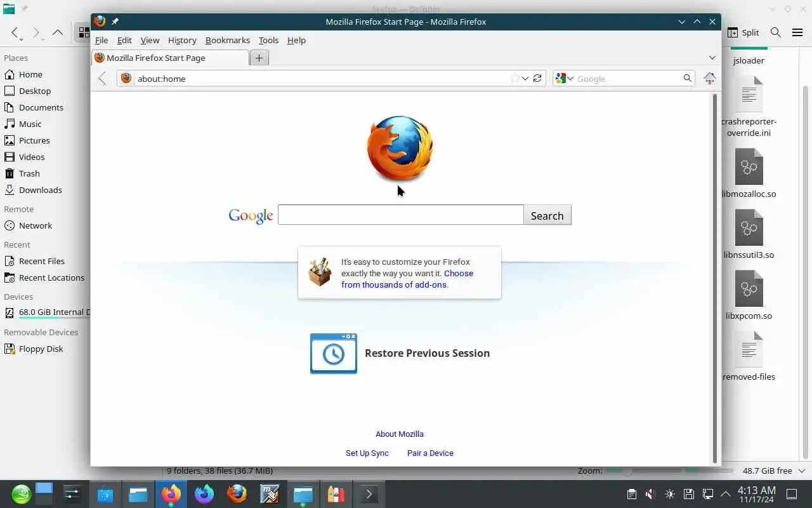
Task: Open the colorful bottles app in taskbar
Action: (336, 494)
